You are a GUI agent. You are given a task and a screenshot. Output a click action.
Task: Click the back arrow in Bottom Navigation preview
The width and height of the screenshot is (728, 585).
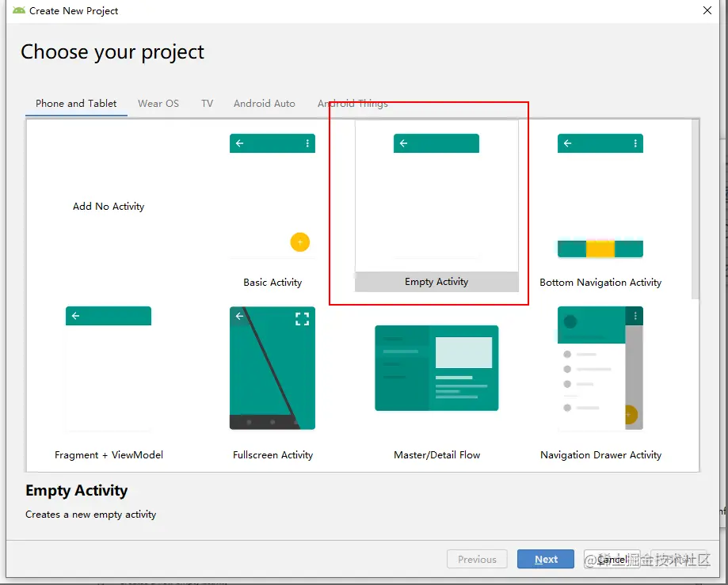(567, 143)
